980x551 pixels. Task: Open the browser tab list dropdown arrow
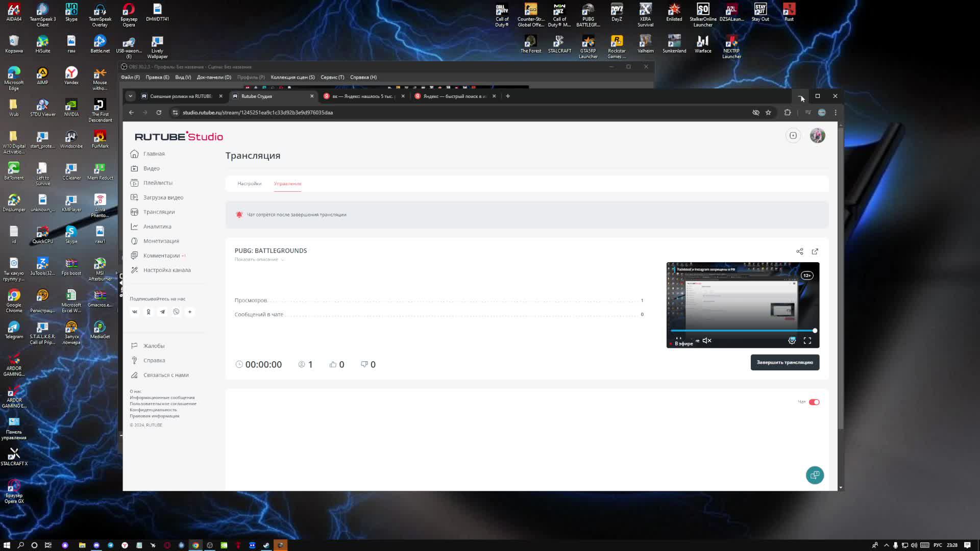coord(131,96)
